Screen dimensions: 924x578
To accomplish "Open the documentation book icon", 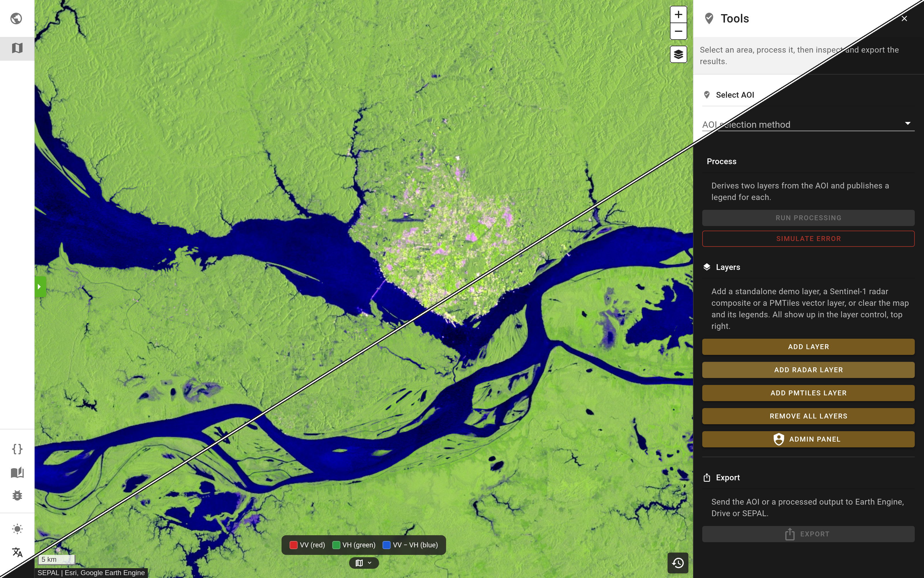I will [17, 473].
